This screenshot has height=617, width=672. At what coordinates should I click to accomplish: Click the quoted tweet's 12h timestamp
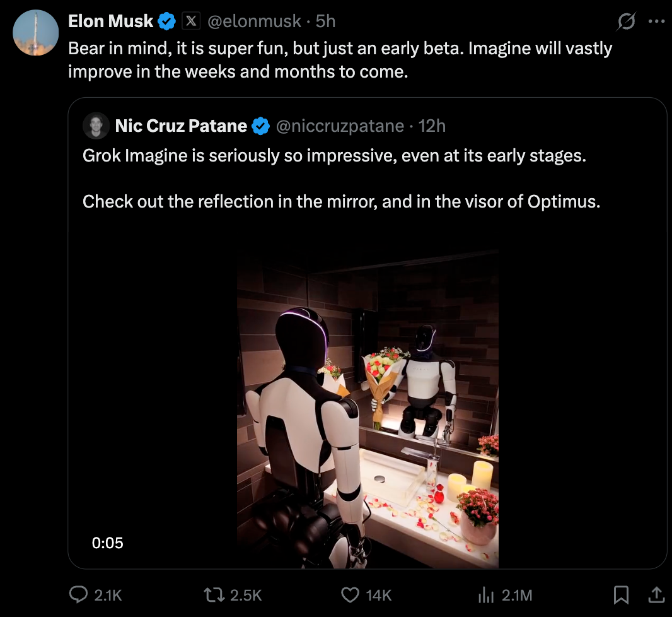click(432, 126)
